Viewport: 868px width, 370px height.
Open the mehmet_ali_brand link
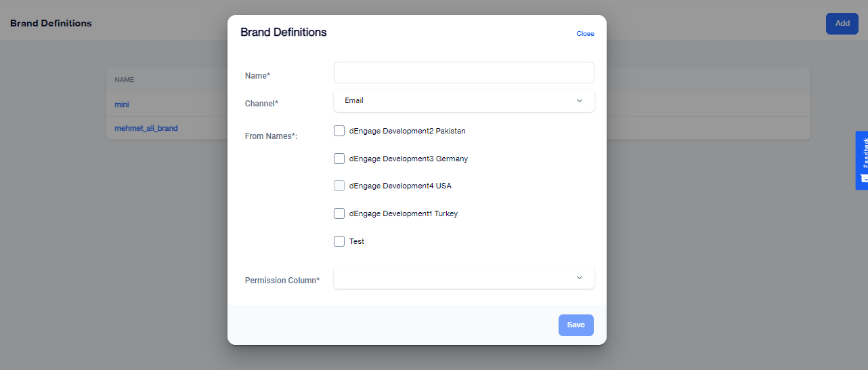point(146,127)
